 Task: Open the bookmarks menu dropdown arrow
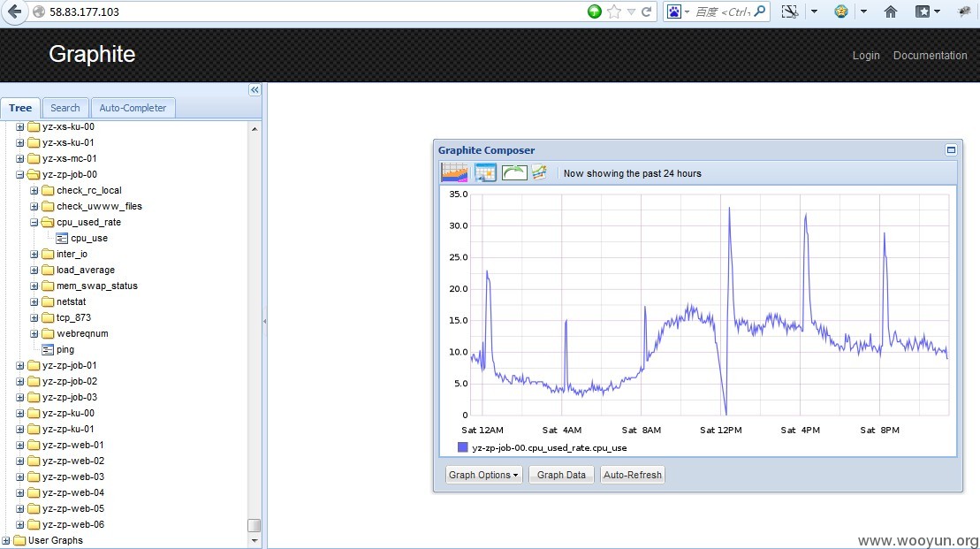pyautogui.click(x=937, y=11)
